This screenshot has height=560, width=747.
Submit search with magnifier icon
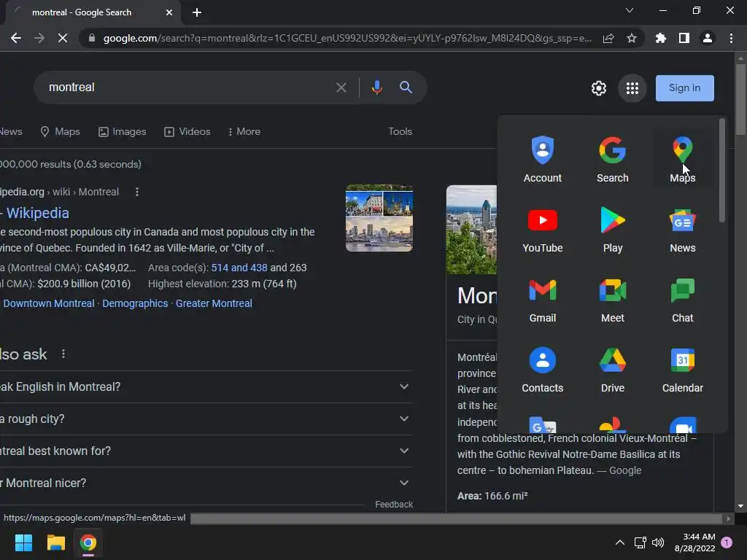(x=406, y=87)
